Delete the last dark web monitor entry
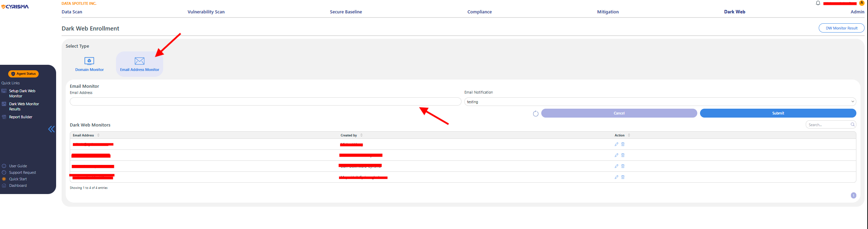This screenshot has height=229, width=868. coord(623,177)
